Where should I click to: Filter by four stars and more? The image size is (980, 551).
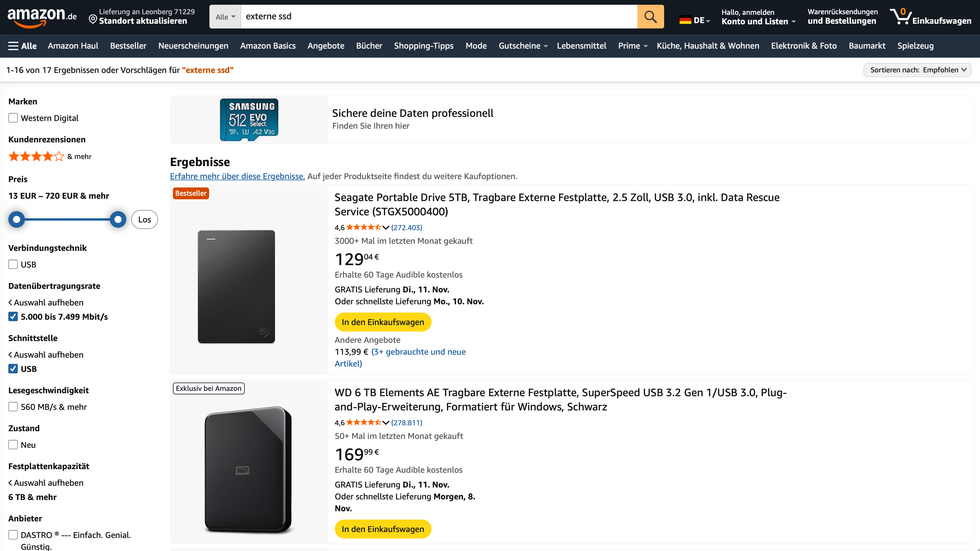(x=36, y=156)
